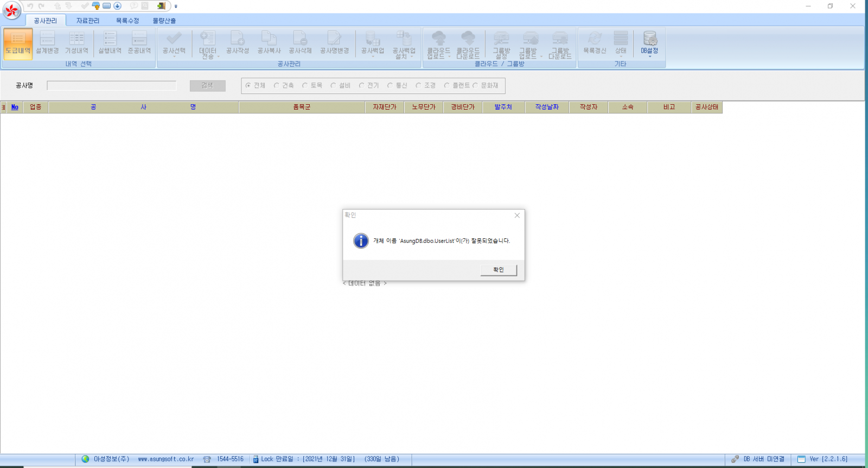Click the 공사복사 copy project icon
This screenshot has width=868, height=468.
269,43
